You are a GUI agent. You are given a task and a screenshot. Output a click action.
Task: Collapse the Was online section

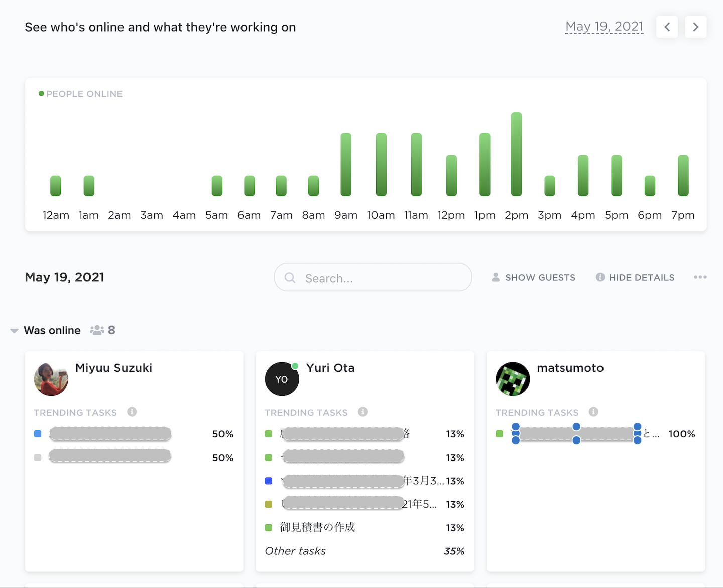tap(15, 331)
